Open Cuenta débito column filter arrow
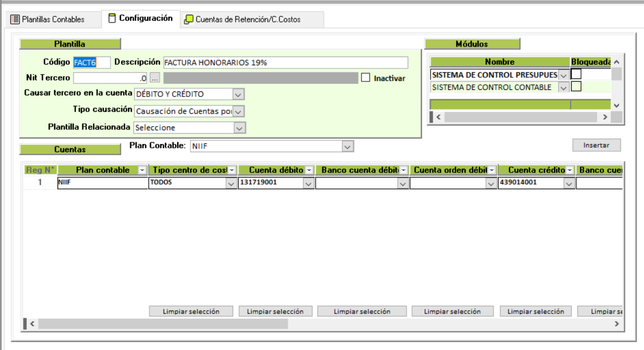The image size is (644, 350). (309, 170)
